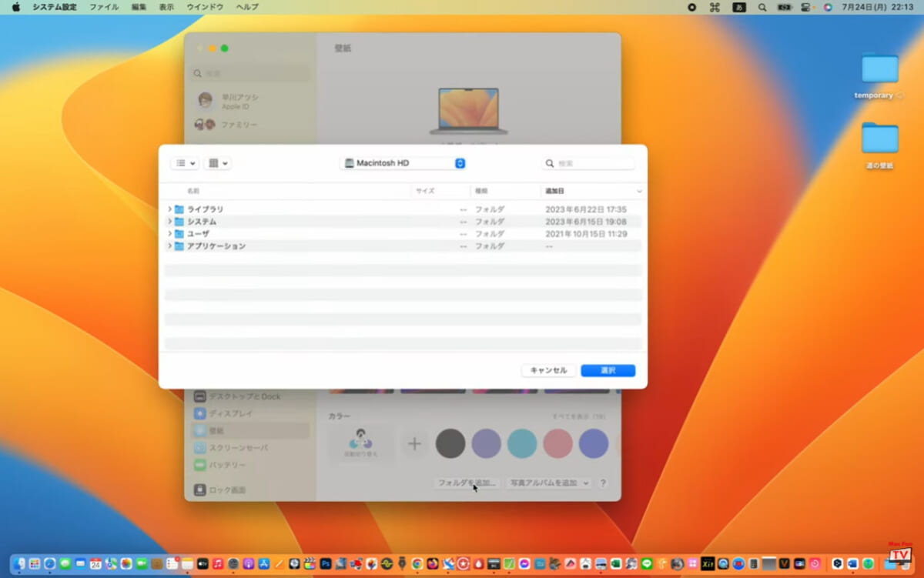The height and width of the screenshot is (578, 924).
Task: Open the ヘルプ menu
Action: click(x=247, y=7)
